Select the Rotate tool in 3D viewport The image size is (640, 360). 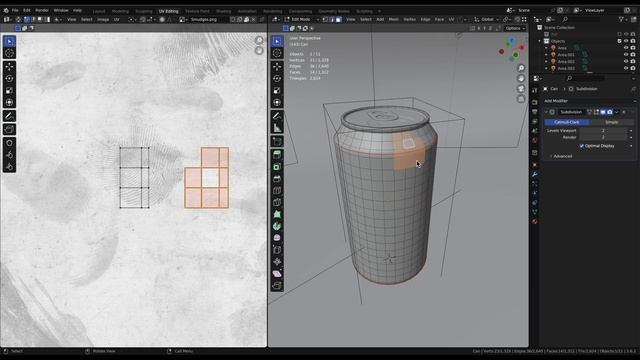tap(277, 78)
